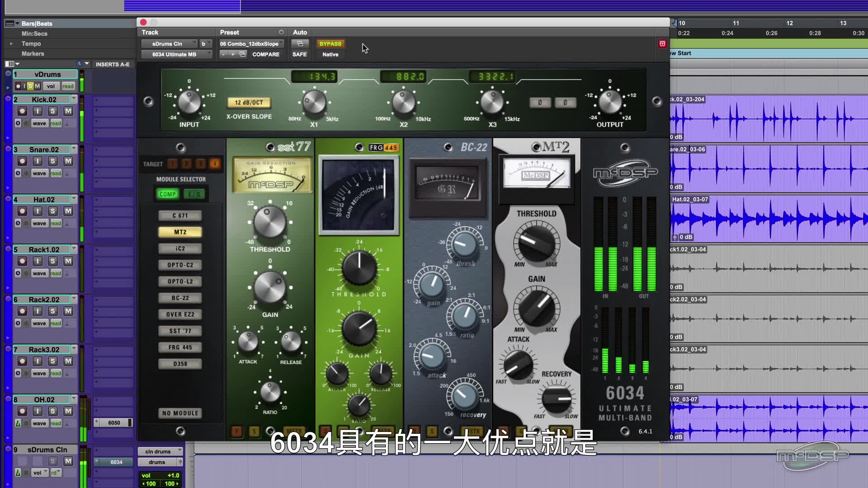The height and width of the screenshot is (488, 868).
Task: Select the C 671 module
Action: pos(180,216)
